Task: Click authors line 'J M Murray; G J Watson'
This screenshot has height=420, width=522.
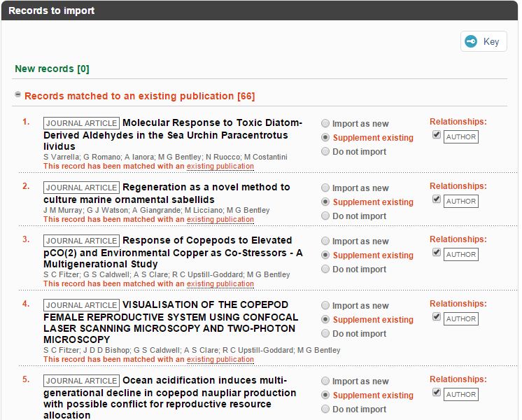Action: click(157, 211)
